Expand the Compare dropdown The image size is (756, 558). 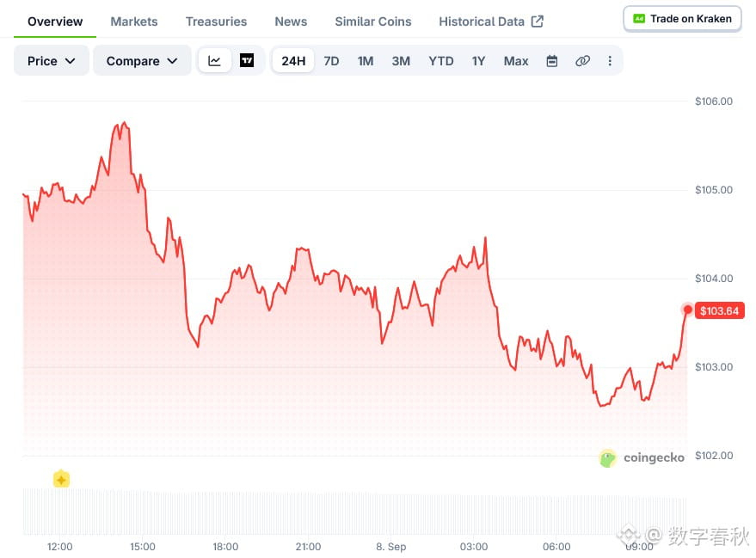142,61
